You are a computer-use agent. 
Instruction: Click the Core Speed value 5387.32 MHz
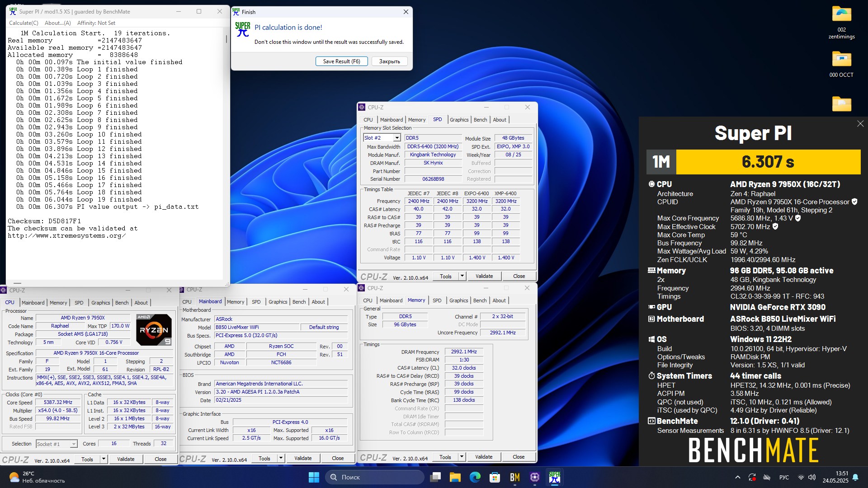[58, 402]
